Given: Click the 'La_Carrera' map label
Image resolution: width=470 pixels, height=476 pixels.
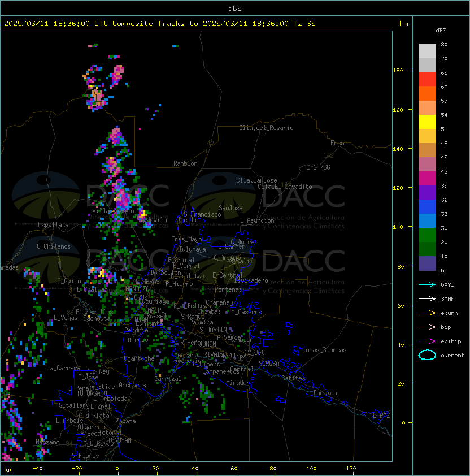Looking at the screenshot, I should (x=64, y=368).
